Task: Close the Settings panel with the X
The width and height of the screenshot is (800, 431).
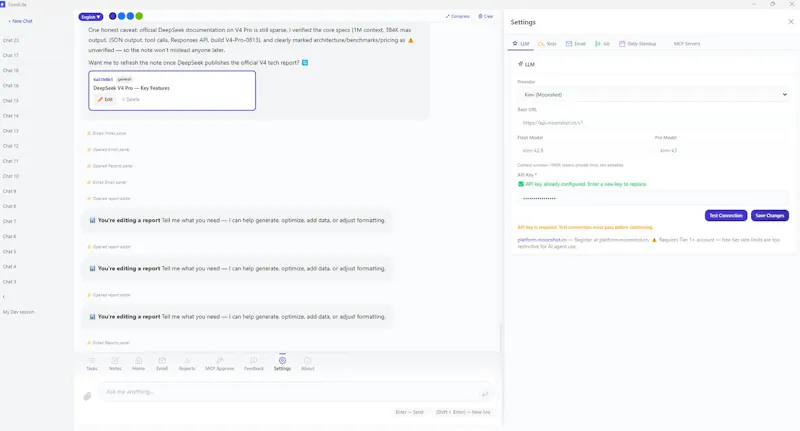Action: click(791, 21)
